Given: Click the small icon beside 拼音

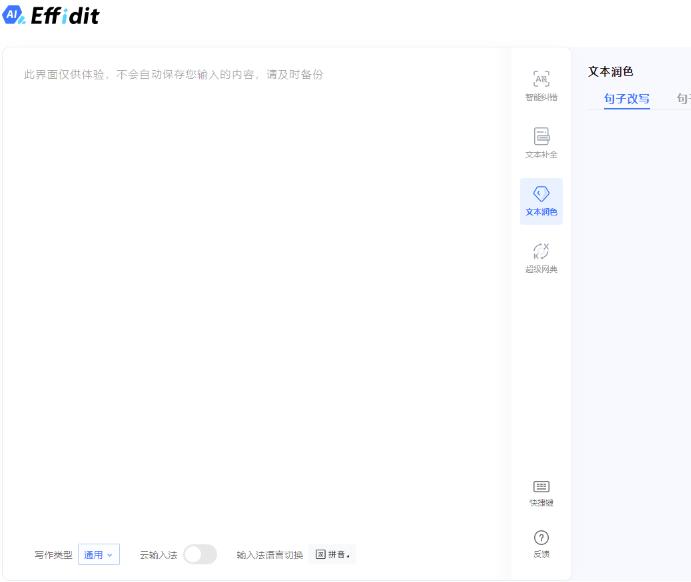Looking at the screenshot, I should (x=321, y=555).
